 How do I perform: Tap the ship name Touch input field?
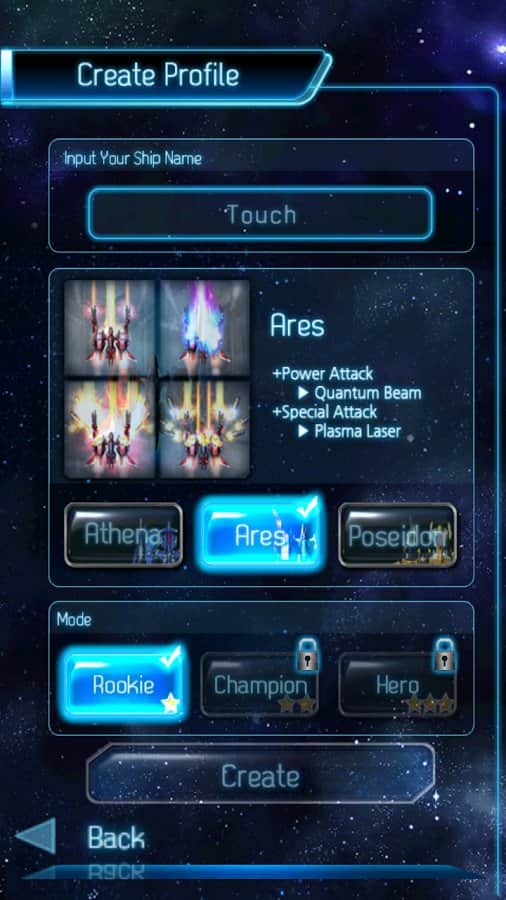pos(260,214)
